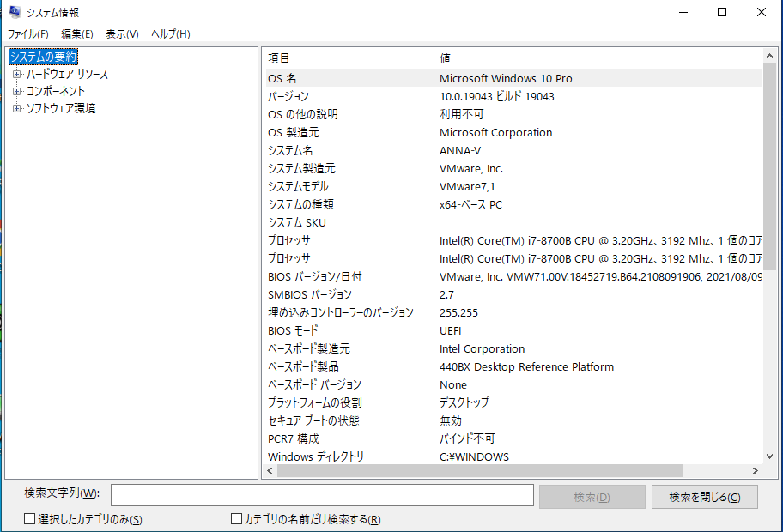The image size is (783, 532).
Task: Select ソフトウェア環境 tree label
Action: [x=61, y=108]
